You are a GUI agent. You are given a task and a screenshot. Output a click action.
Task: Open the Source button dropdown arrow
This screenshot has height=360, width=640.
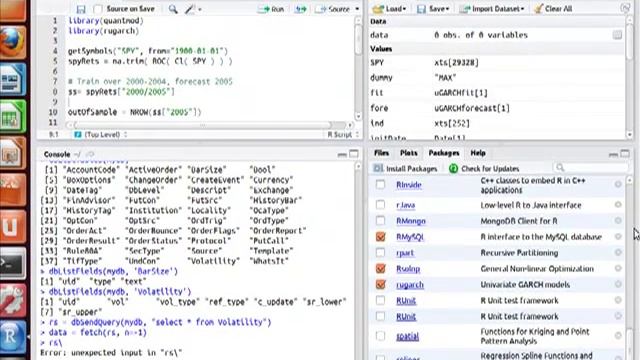(357, 9)
